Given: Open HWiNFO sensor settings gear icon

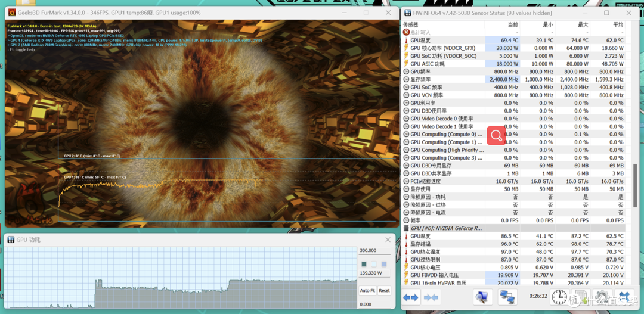Looking at the screenshot, I should coord(602,297).
